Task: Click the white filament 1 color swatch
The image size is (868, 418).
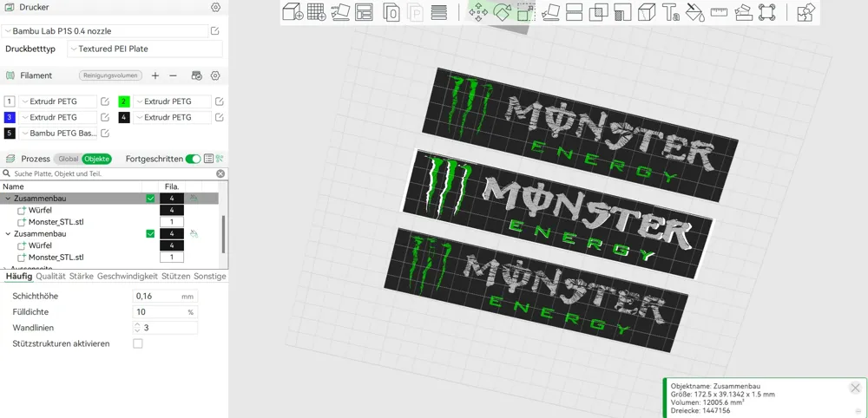Action: coord(10,101)
